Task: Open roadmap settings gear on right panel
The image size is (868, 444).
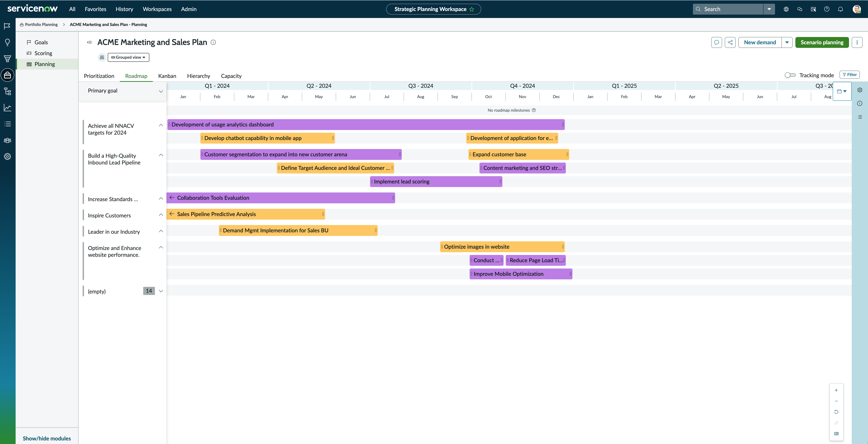Action: tap(860, 90)
